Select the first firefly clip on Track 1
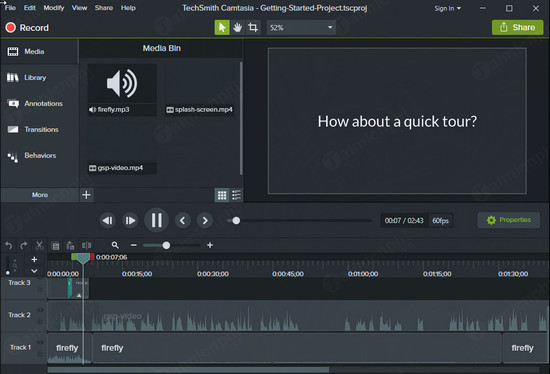Screen dimensions: 550x374 (69, 348)
